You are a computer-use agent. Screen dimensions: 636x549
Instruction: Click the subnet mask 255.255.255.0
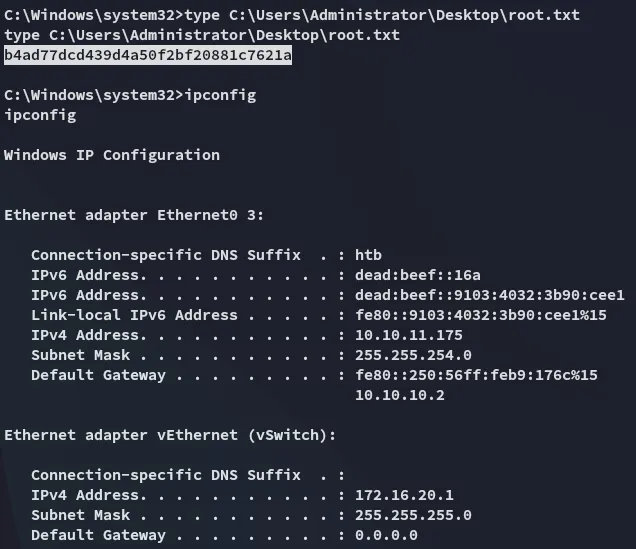(413, 515)
